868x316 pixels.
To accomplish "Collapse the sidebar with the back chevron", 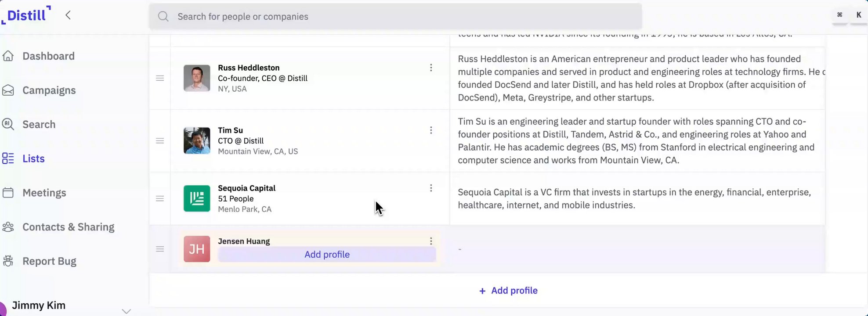I will (68, 15).
